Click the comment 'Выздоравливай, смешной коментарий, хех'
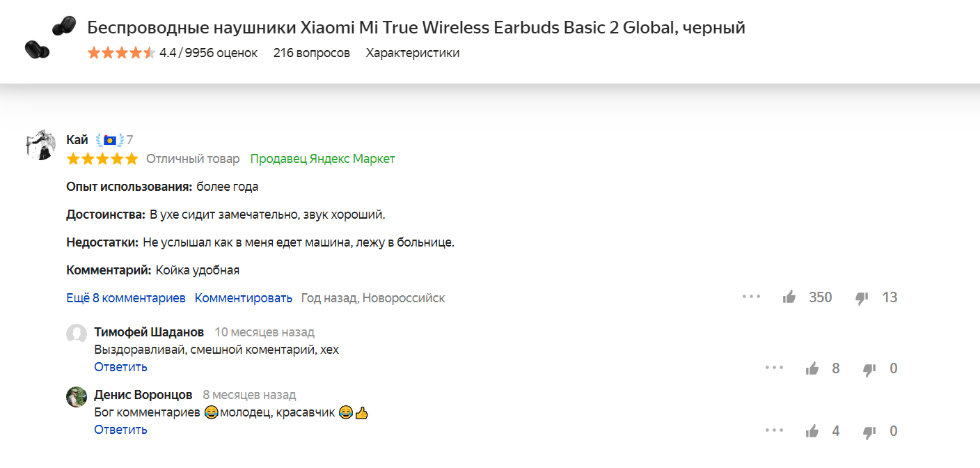The height and width of the screenshot is (468, 980). coord(216,350)
